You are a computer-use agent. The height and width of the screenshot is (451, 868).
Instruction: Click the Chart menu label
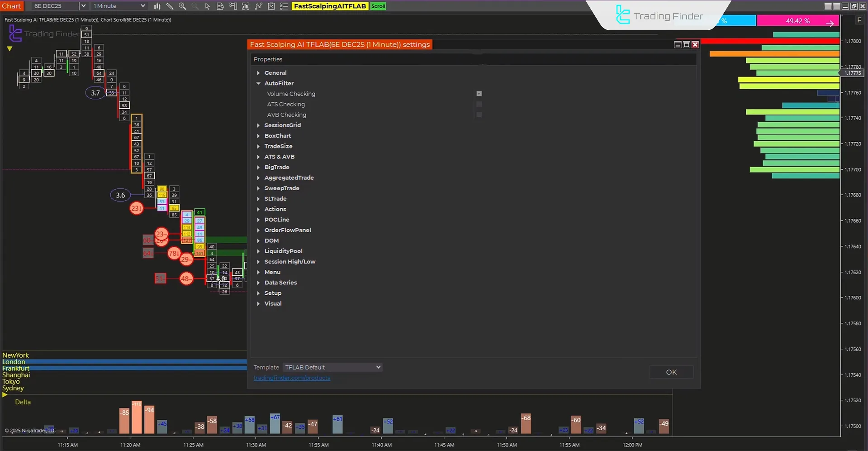click(x=12, y=6)
